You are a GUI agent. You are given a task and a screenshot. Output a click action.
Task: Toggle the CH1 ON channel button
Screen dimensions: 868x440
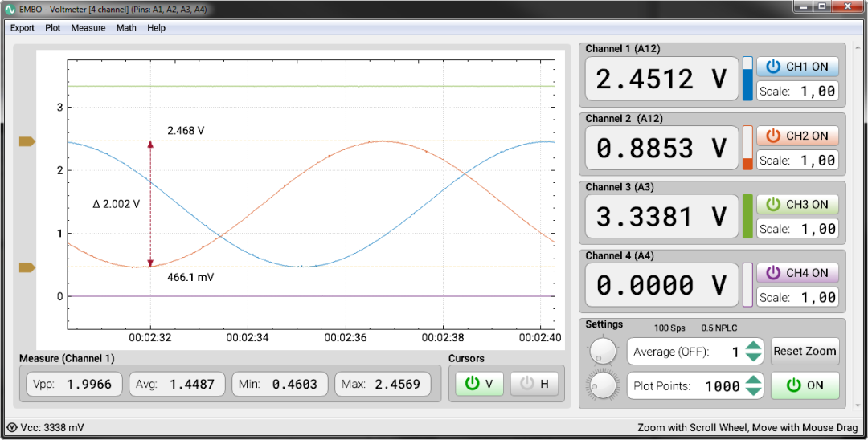(797, 67)
